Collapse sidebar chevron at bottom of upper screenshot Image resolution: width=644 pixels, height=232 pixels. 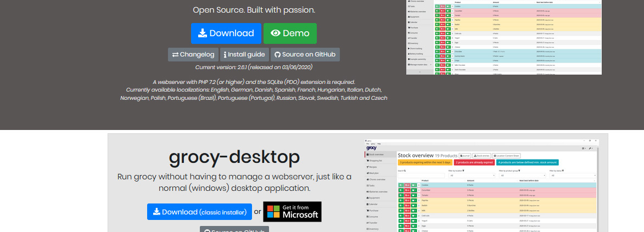(420, 72)
